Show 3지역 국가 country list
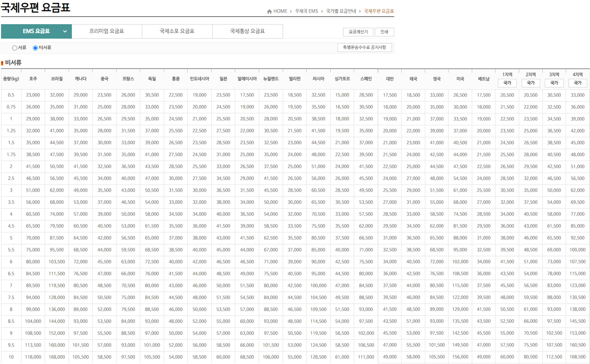The image size is (590, 364). [x=554, y=83]
